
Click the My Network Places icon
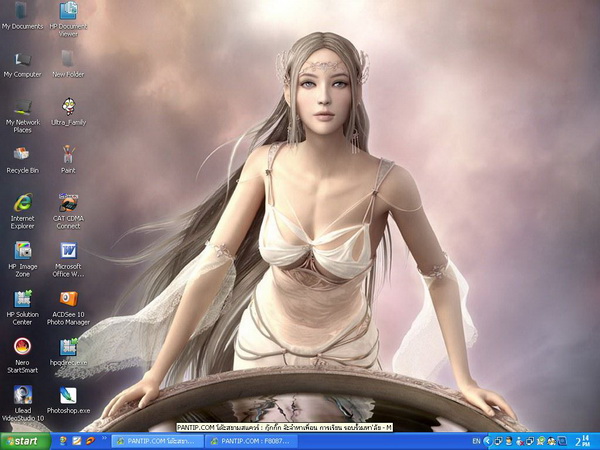point(22,116)
